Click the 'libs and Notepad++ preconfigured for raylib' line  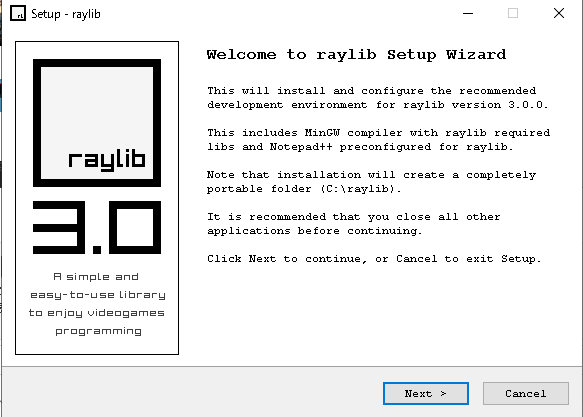point(360,147)
